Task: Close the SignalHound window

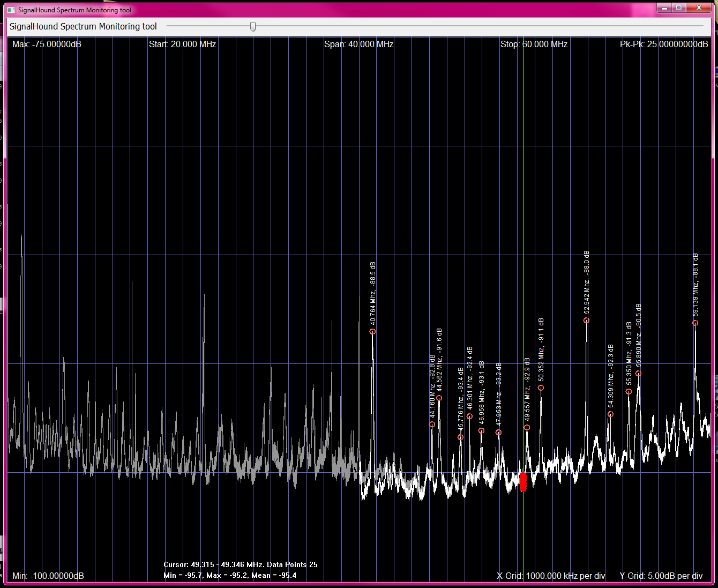Action: click(x=699, y=8)
